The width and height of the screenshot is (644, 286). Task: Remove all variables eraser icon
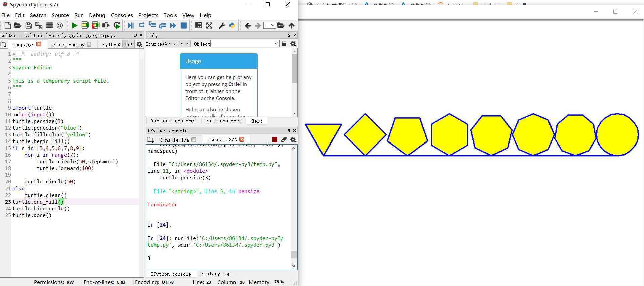pos(284,140)
